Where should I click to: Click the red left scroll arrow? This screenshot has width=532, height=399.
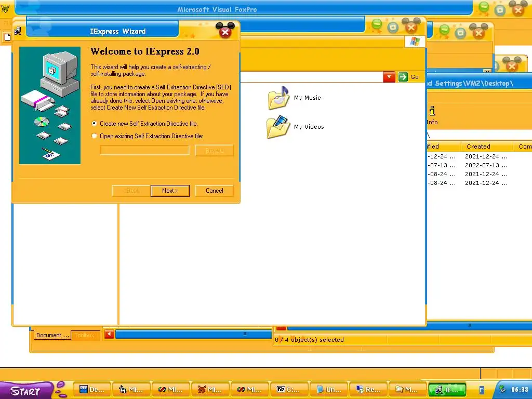tap(109, 335)
